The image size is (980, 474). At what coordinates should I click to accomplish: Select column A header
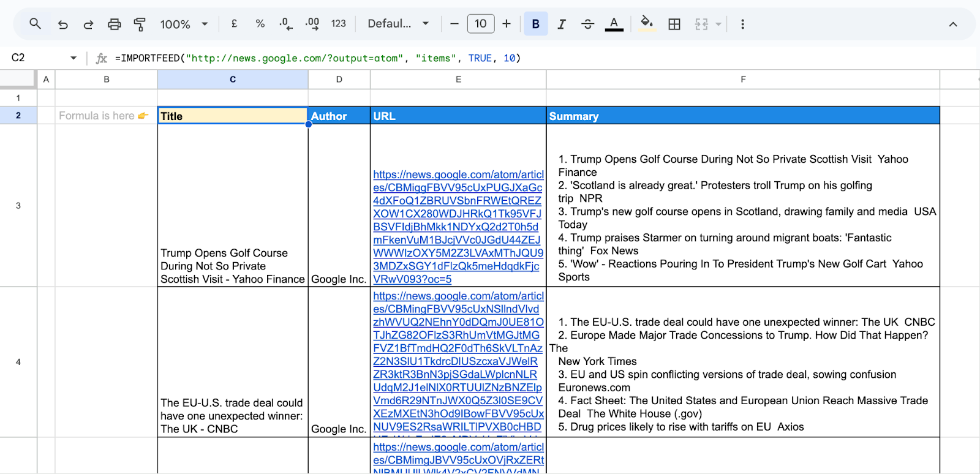point(46,80)
